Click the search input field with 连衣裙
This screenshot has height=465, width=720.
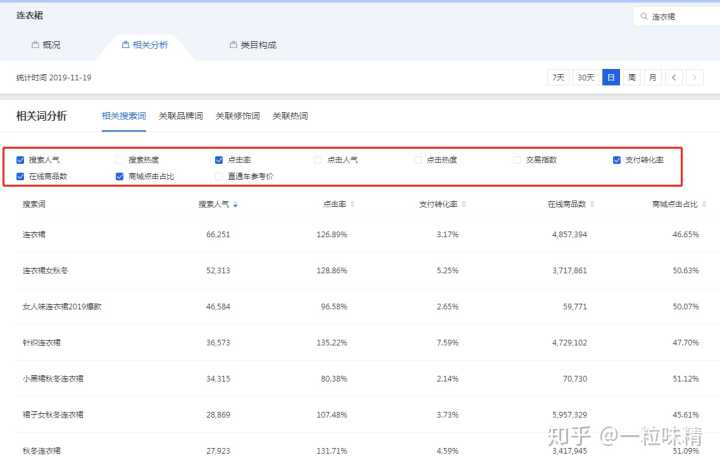[x=677, y=17]
